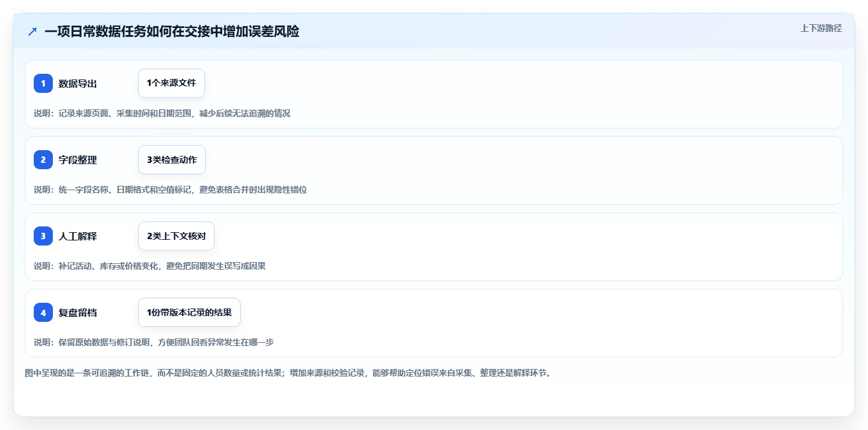This screenshot has width=868, height=430.
Task: Click the 2类上下文核对 chip
Action: pos(176,236)
